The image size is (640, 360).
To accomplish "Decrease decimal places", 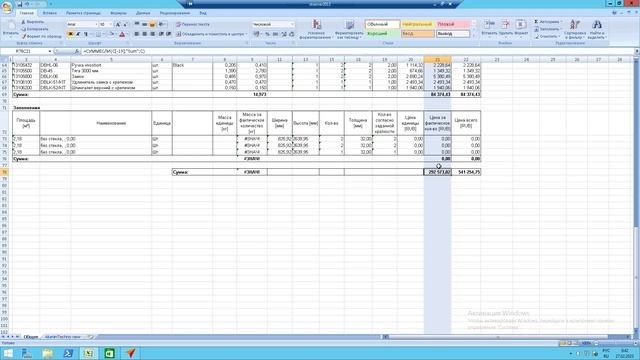I will pyautogui.click(x=291, y=34).
